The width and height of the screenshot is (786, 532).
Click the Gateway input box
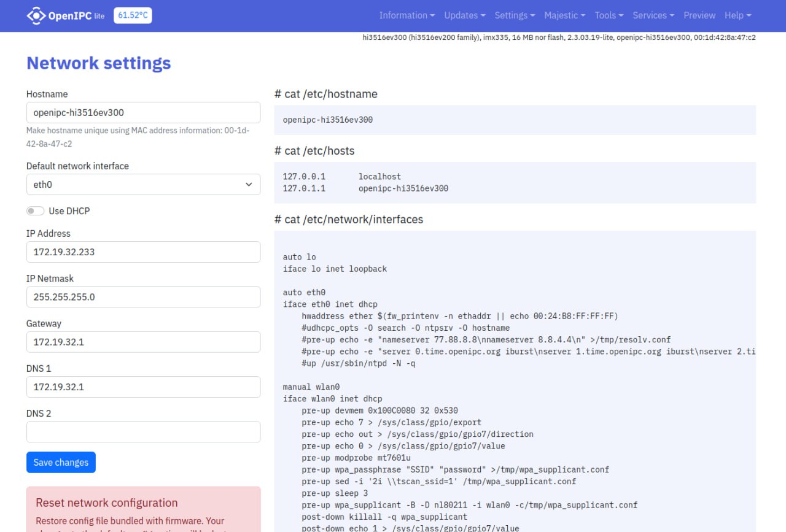pos(143,342)
